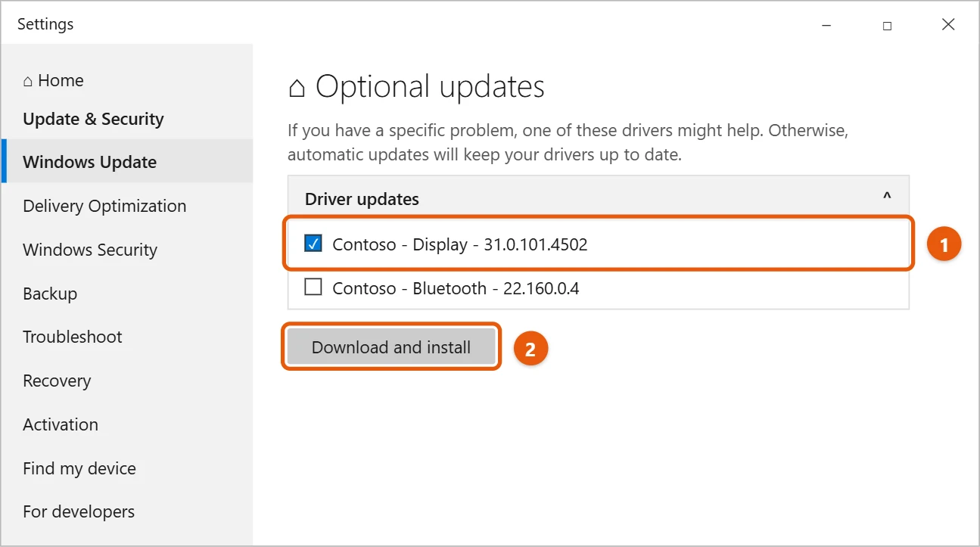The width and height of the screenshot is (980, 547).
Task: Click the Contoso - Display - 31.0.101.4502 label
Action: click(460, 244)
